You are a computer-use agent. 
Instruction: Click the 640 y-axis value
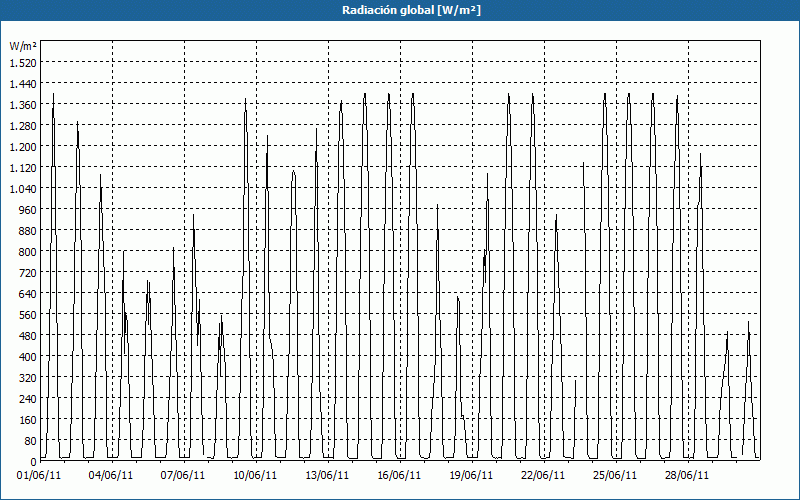click(x=28, y=294)
